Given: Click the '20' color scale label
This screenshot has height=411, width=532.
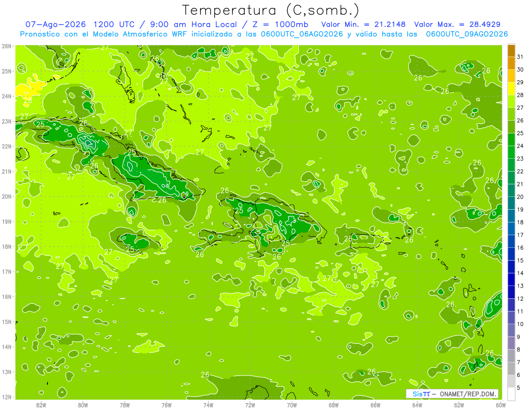Looking at the screenshot, I should [520, 197].
